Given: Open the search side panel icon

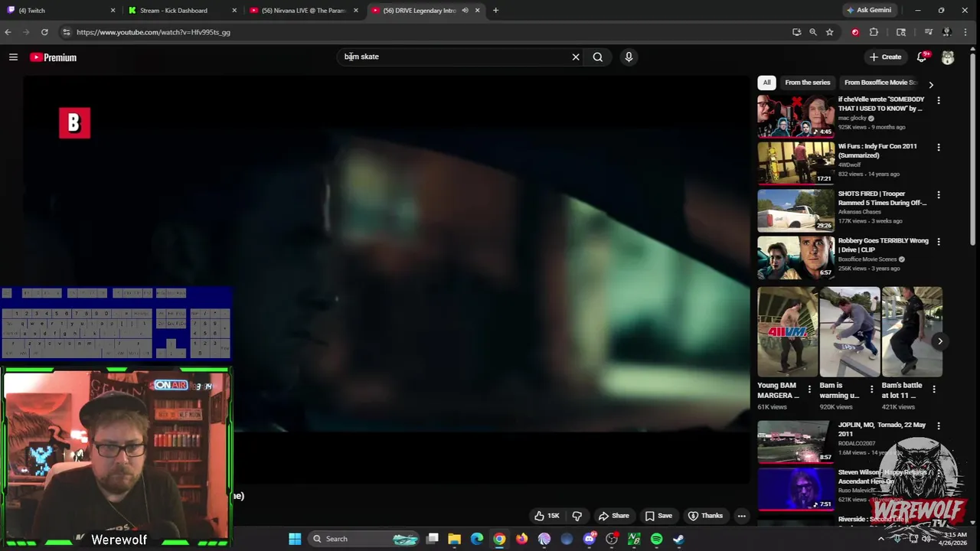Looking at the screenshot, I should pos(901,32).
